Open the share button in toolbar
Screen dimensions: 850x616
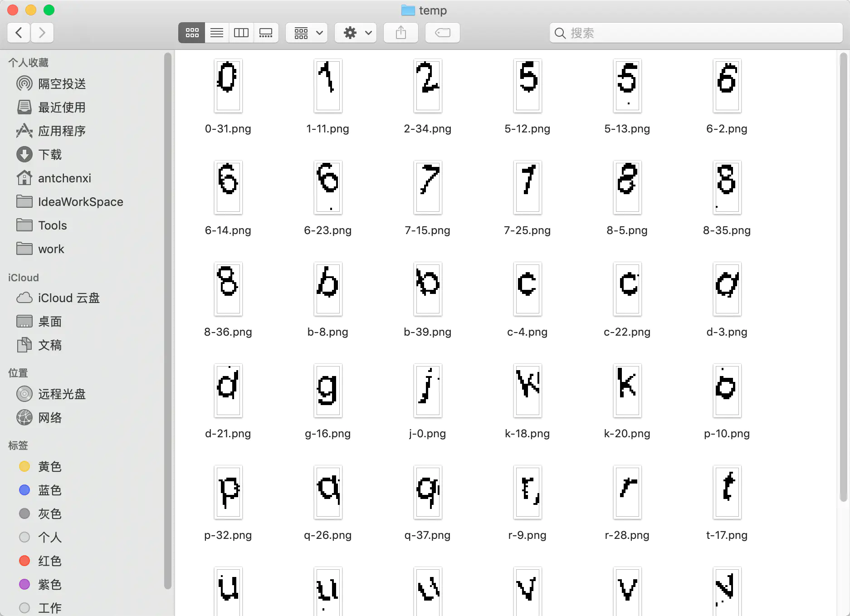[401, 33]
